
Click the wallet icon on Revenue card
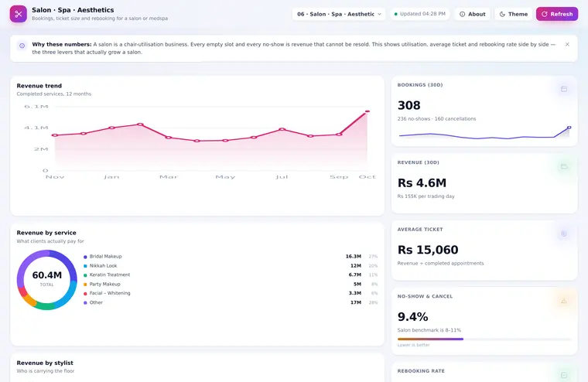coord(563,166)
